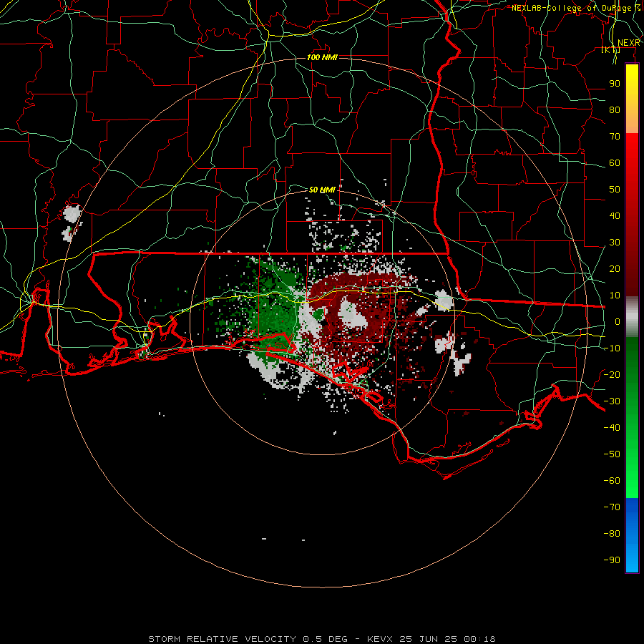
Task: Pick the gray zero-velocity segment of color scale
Action: [632, 317]
